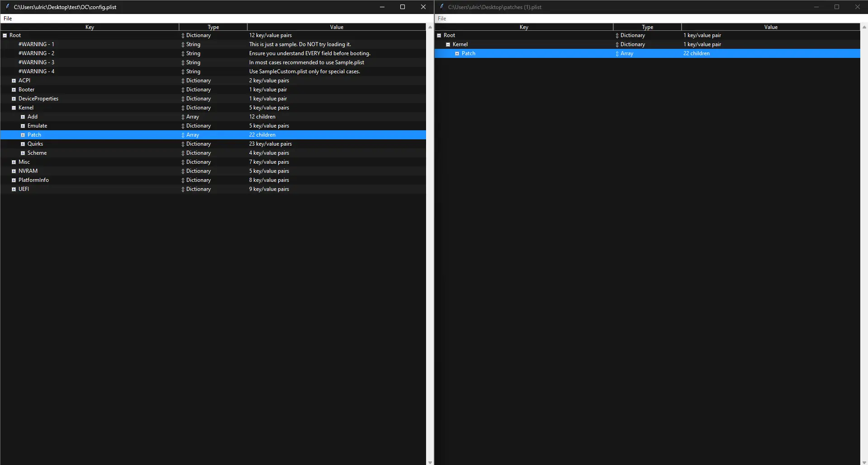Click the Key column header in patches window
The width and height of the screenshot is (868, 465).
(x=524, y=27)
